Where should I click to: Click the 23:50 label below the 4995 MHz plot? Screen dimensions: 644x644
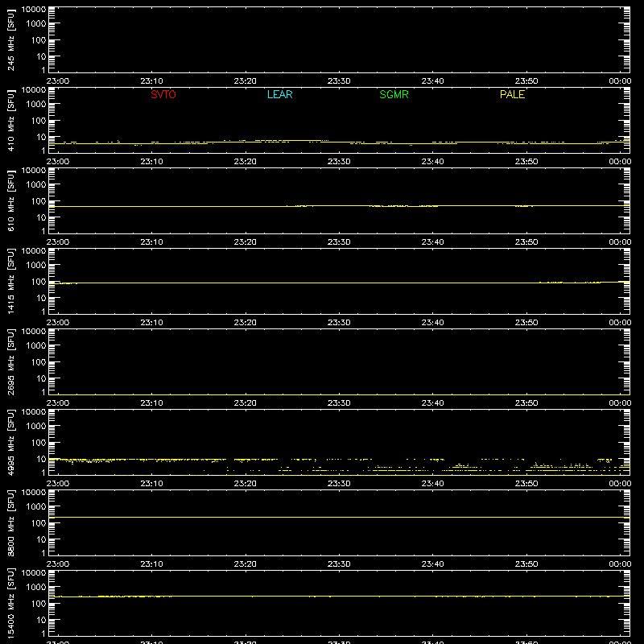coord(526,484)
